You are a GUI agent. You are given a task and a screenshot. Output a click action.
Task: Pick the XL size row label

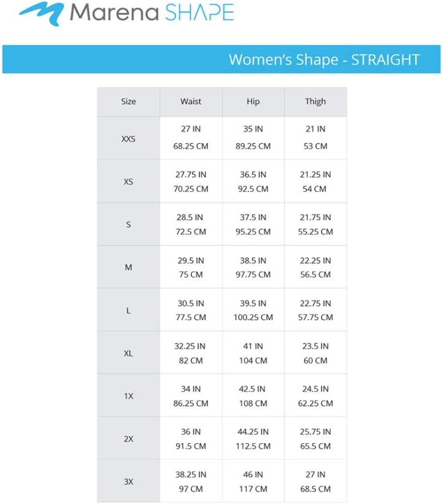(129, 354)
